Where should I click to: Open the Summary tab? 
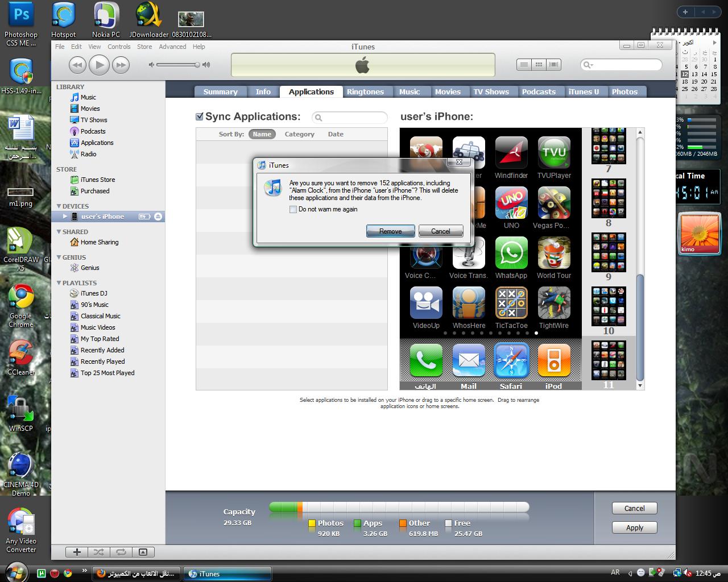pos(220,92)
